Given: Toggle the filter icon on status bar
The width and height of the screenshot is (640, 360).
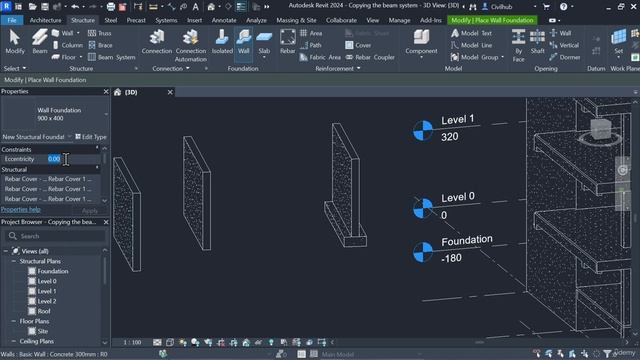Looking at the screenshot, I should click(x=607, y=354).
